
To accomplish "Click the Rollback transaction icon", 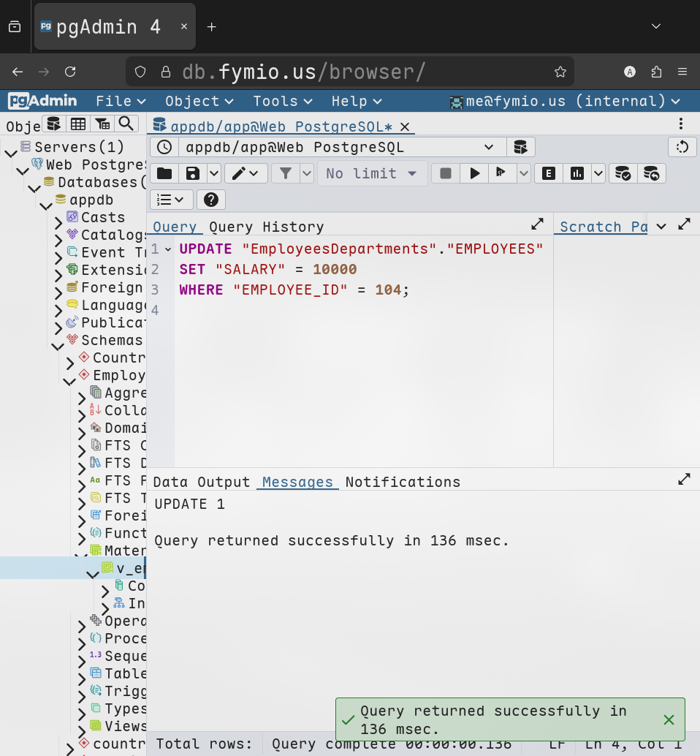I will pyautogui.click(x=652, y=173).
